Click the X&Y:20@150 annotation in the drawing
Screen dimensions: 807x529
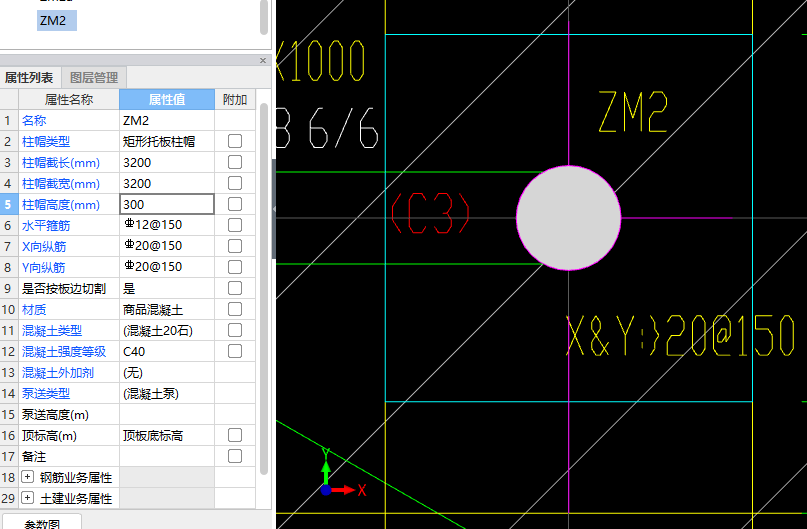click(x=680, y=337)
